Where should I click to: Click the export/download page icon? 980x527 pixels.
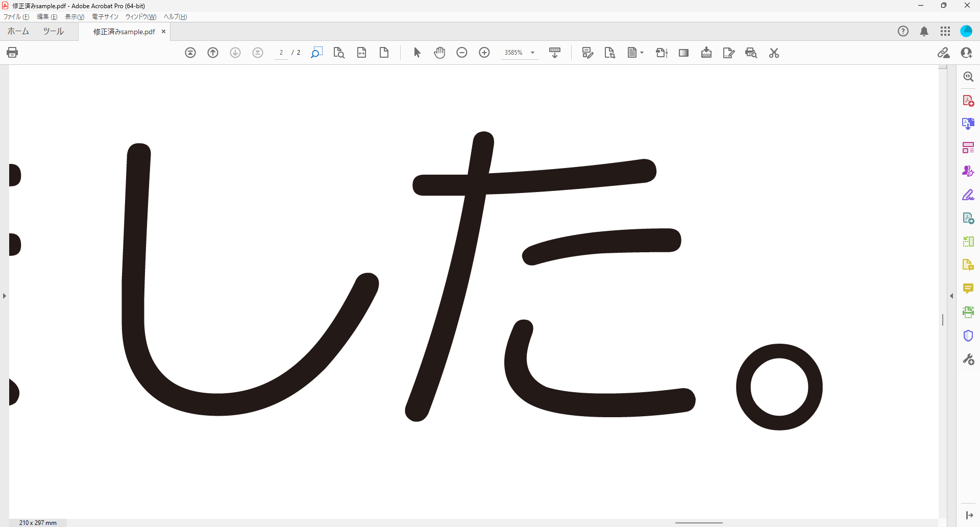point(706,53)
